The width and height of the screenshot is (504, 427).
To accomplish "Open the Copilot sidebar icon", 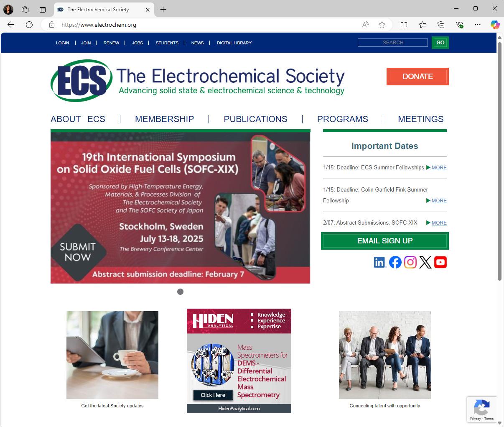I will tap(495, 25).
